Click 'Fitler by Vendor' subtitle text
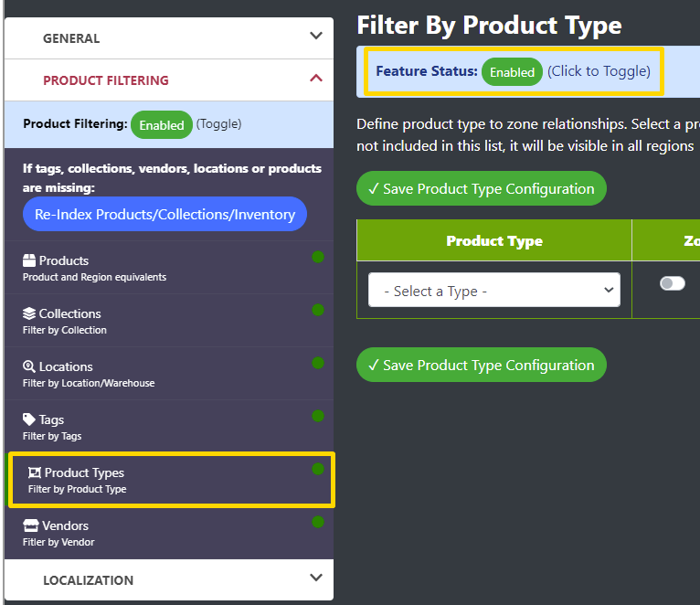This screenshot has height=605, width=700. 58,542
